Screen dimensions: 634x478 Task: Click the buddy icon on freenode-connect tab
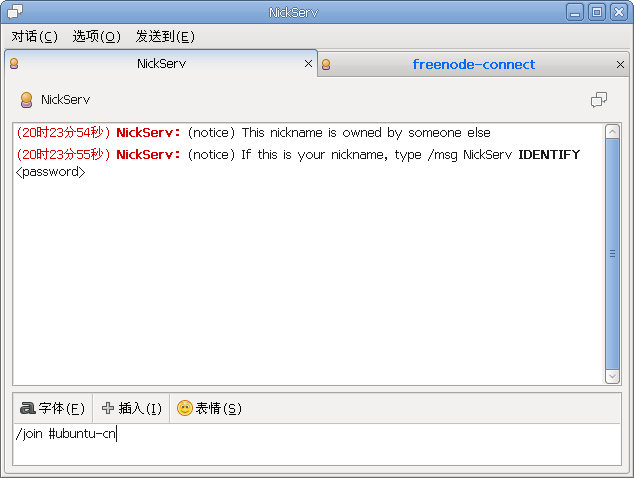(326, 64)
